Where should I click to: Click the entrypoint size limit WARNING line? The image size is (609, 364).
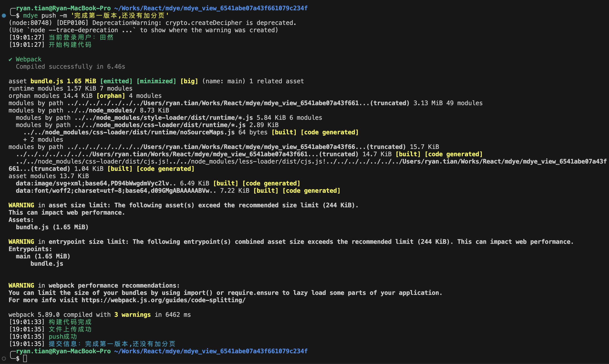(x=291, y=242)
